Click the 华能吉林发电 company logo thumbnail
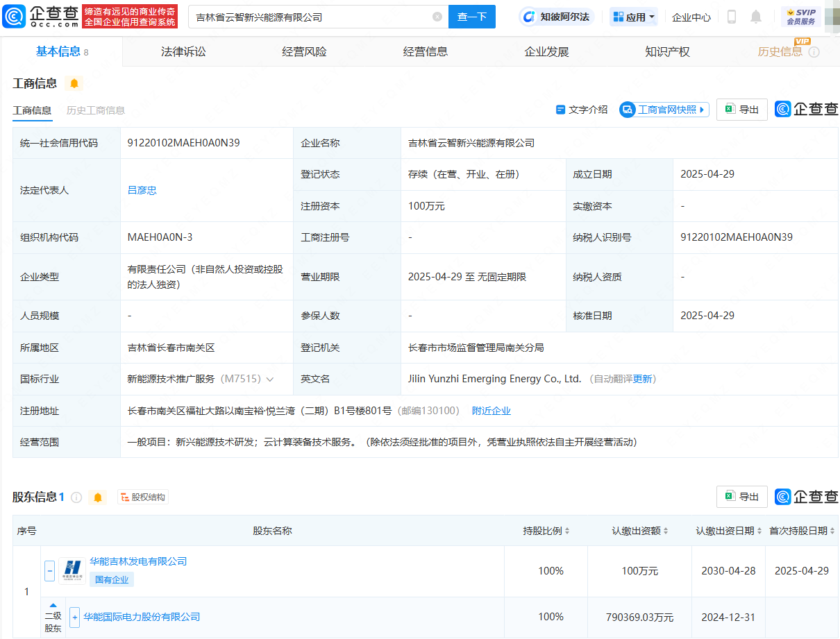This screenshot has height=639, width=840. (x=72, y=571)
